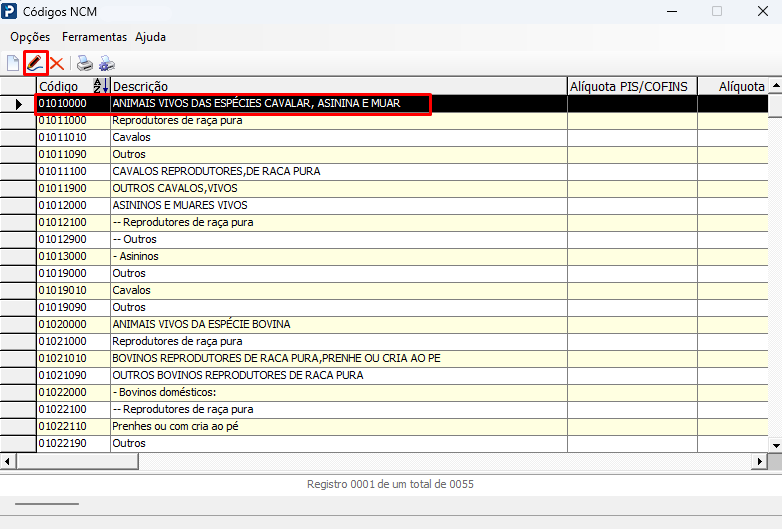This screenshot has width=782, height=529.
Task: Open the Opções menu
Action: [30, 37]
